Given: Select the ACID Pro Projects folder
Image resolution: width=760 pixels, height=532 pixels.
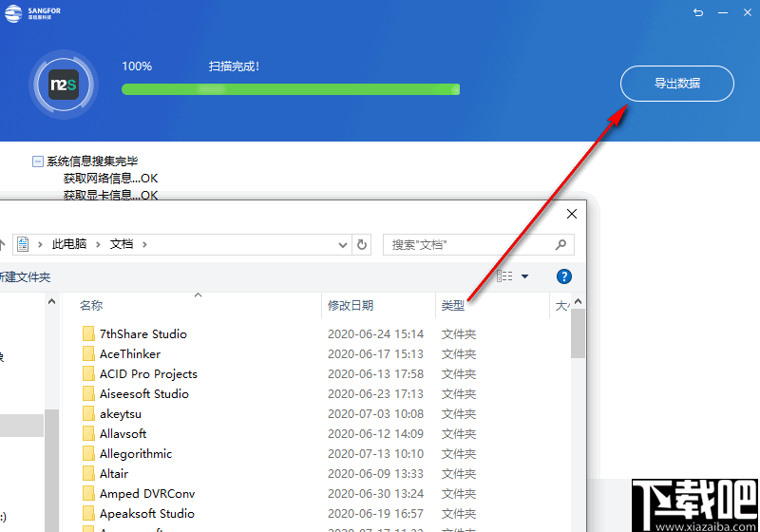Looking at the screenshot, I should coord(148,374).
